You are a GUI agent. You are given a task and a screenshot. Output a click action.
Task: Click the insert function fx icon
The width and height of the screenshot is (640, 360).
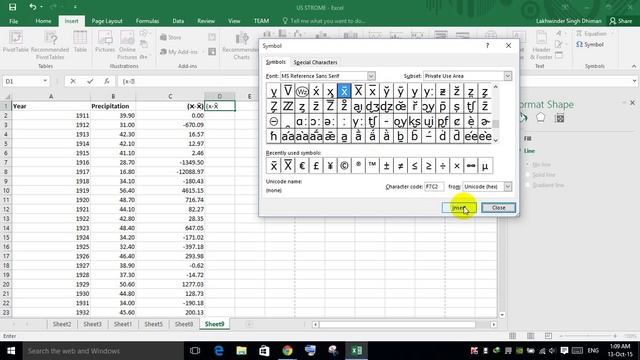[107, 81]
